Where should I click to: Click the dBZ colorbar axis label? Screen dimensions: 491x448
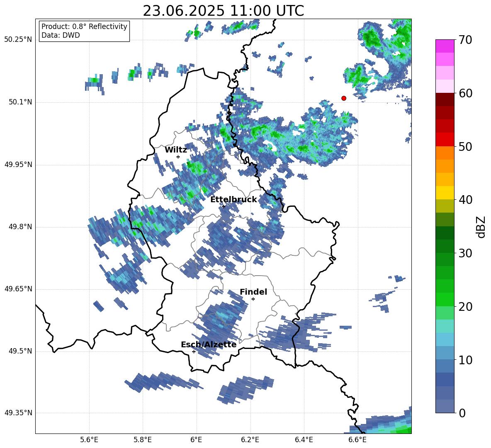pyautogui.click(x=481, y=227)
